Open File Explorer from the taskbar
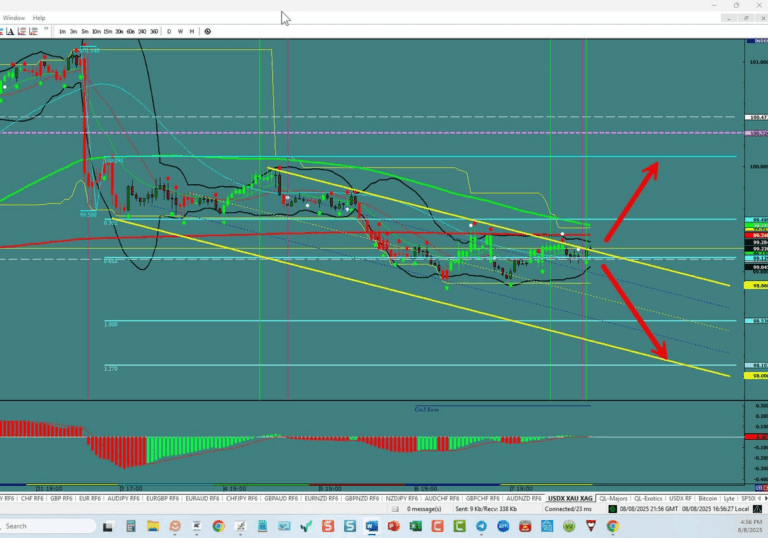768x538 pixels. [153, 526]
